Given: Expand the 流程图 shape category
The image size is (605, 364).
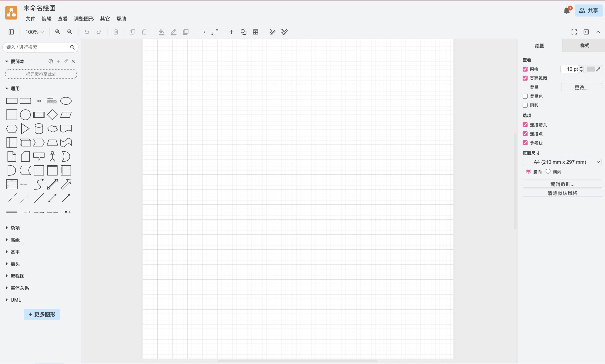Looking at the screenshot, I should (x=17, y=276).
